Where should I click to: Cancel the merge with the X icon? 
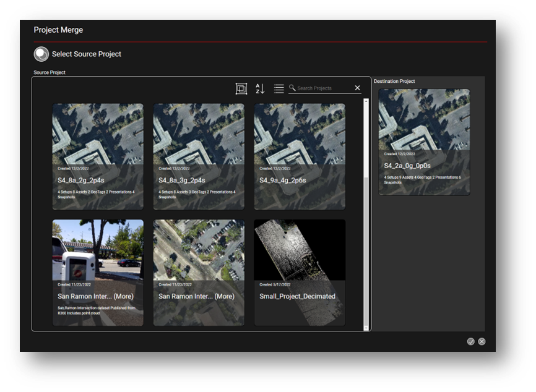tap(482, 341)
